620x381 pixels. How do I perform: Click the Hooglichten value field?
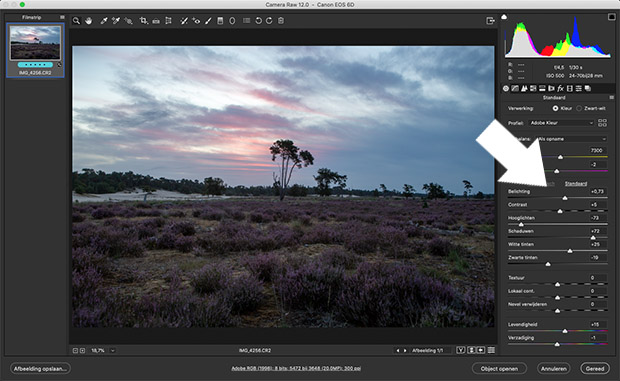coord(597,218)
